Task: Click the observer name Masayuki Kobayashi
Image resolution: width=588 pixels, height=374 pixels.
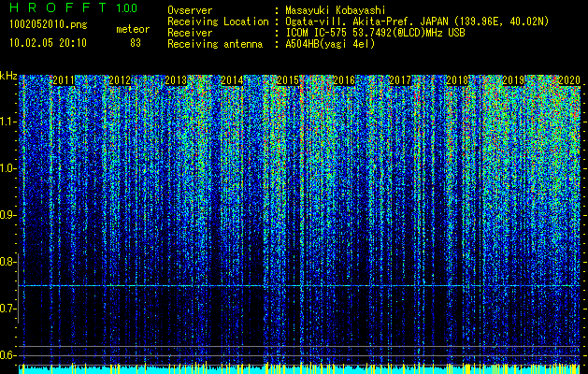Action: [336, 10]
